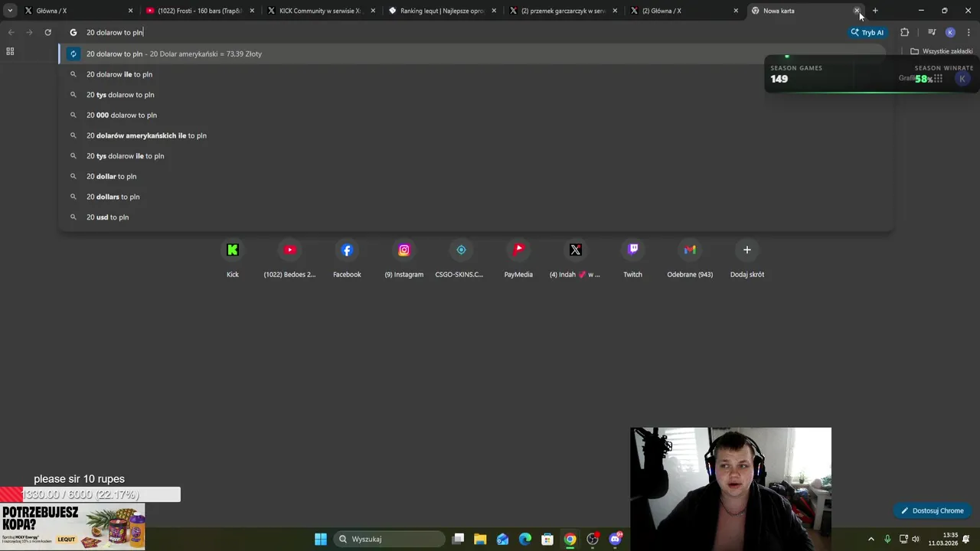Click the Tryb AI button

867,32
